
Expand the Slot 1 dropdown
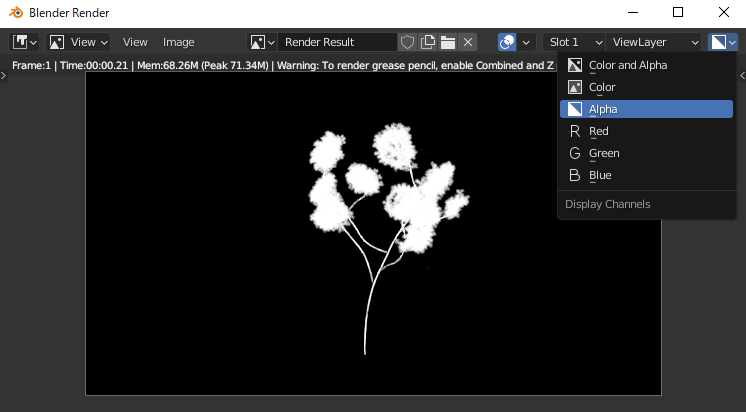click(x=575, y=42)
